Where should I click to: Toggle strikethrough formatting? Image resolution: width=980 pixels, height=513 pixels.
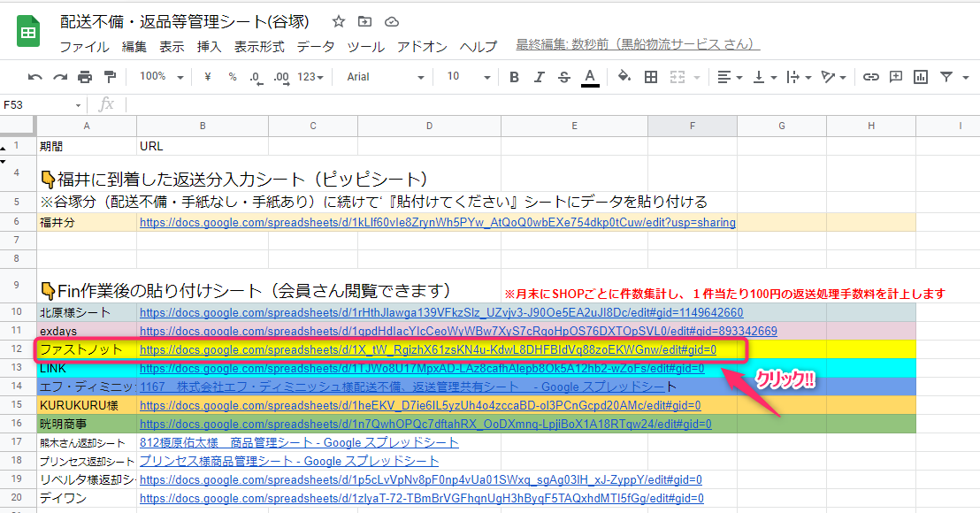tap(563, 77)
